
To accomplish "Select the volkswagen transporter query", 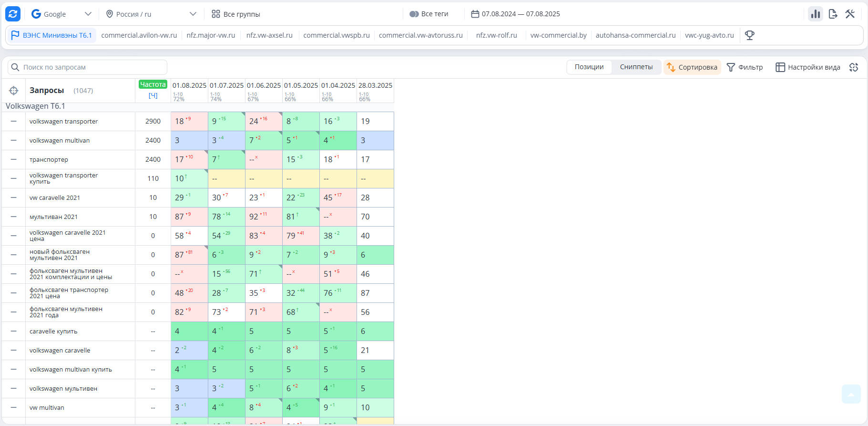I will 63,121.
